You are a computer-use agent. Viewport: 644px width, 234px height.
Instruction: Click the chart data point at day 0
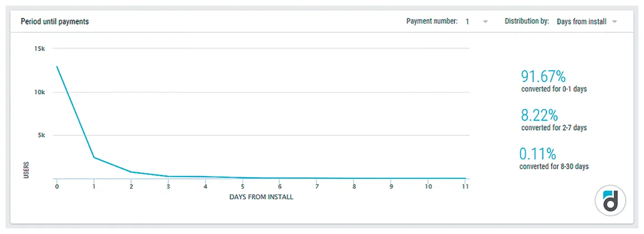tap(57, 66)
